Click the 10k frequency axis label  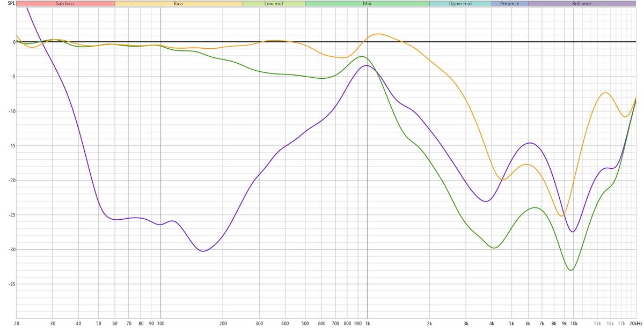[574, 324]
